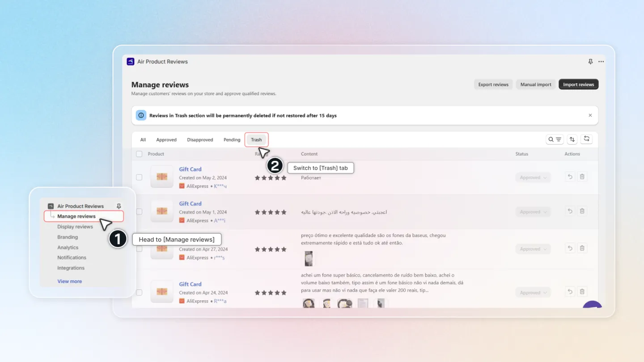
Task: Click the product thumbnail for May 2 Gift Card
Action: pos(162,177)
